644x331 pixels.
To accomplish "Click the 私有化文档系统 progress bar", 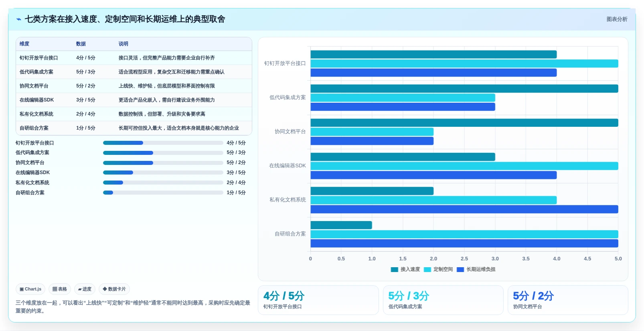I will click(163, 183).
